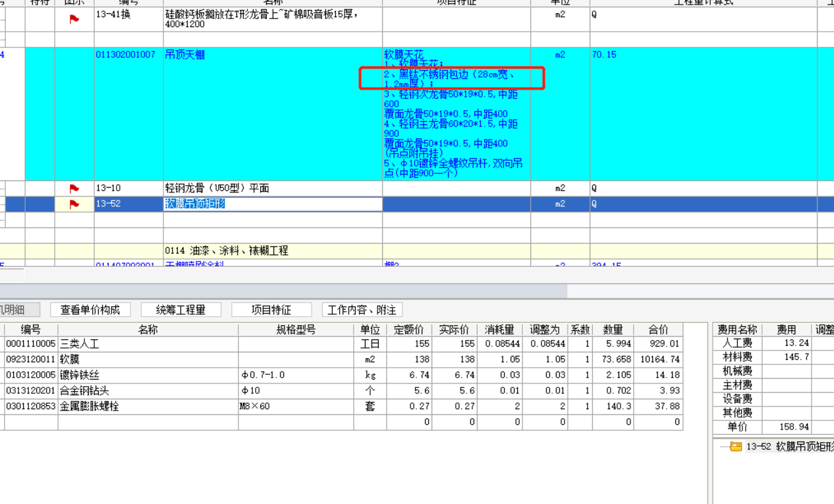The width and height of the screenshot is (834, 504).
Task: Click the 合价 column header
Action: pos(658,329)
